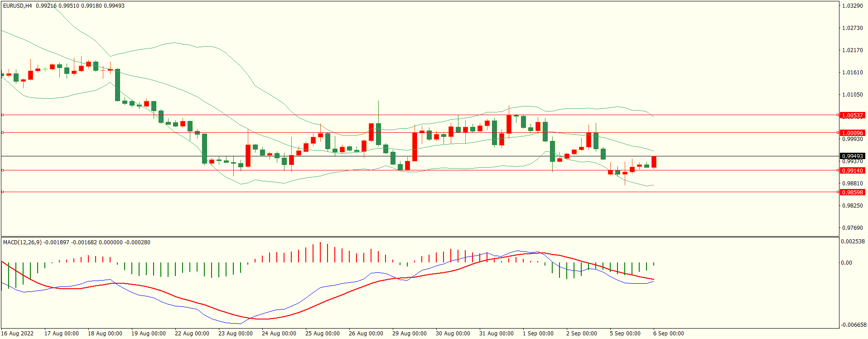Image resolution: width=868 pixels, height=339 pixels.
Task: Click the 6 Sep 00:00 date label
Action: coord(669,334)
